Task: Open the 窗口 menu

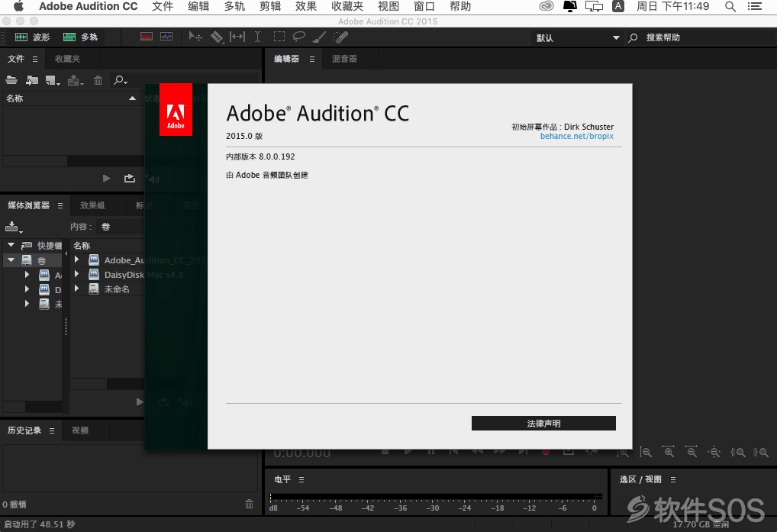Action: coord(424,6)
